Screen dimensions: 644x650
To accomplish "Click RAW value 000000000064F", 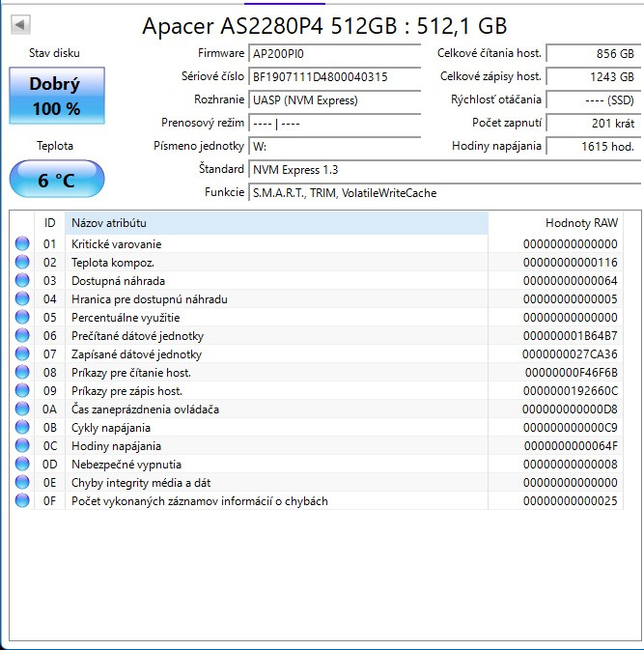I will pyautogui.click(x=571, y=446).
